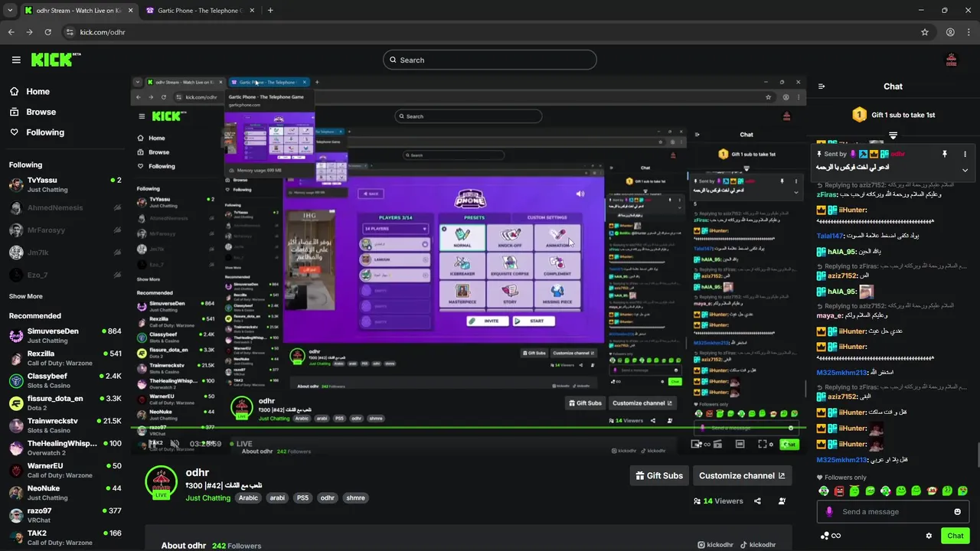
Task: Open Following in the left sidebar navigation
Action: point(37,132)
